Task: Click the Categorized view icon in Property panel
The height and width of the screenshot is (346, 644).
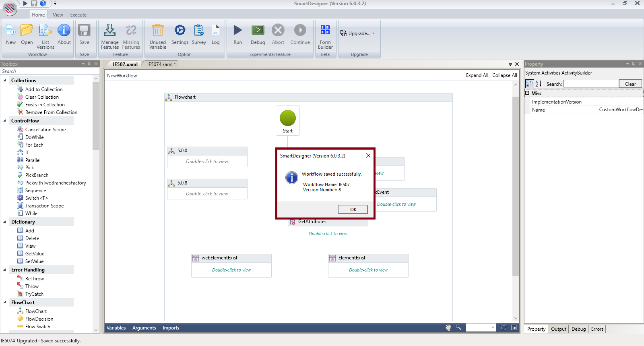Action: tap(530, 84)
